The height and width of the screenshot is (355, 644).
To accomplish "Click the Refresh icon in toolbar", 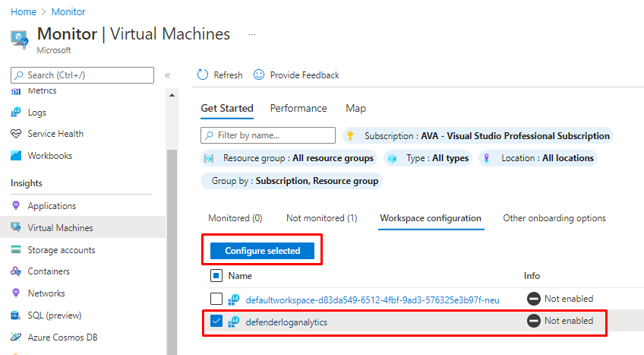I will click(x=203, y=75).
